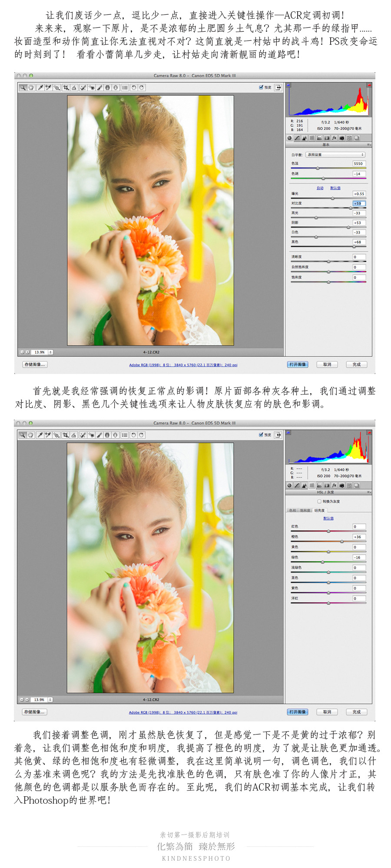Choose Spot Removal tool in Basic-panel window
The height and width of the screenshot is (868, 391).
point(83,87)
